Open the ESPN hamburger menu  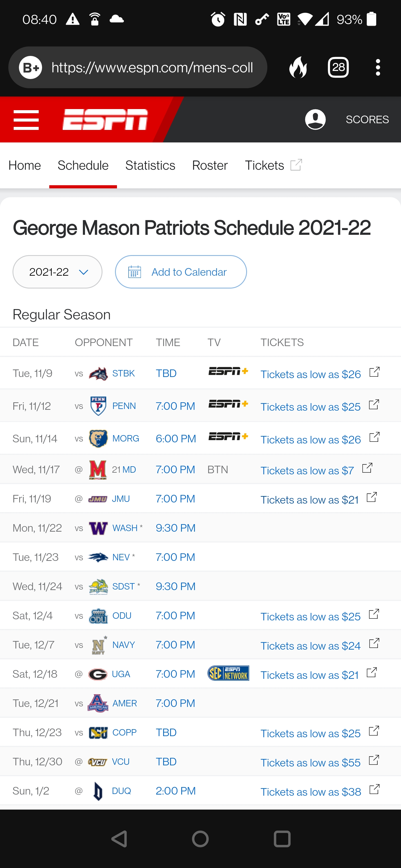26,120
